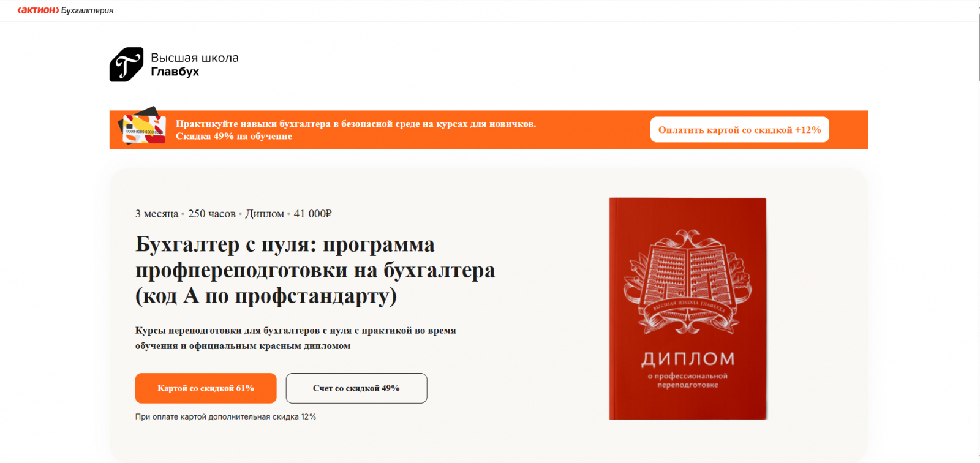Screen dimensions: 980x463
Task: Click the Картой со скидкой 61% button
Action: pyautogui.click(x=206, y=388)
